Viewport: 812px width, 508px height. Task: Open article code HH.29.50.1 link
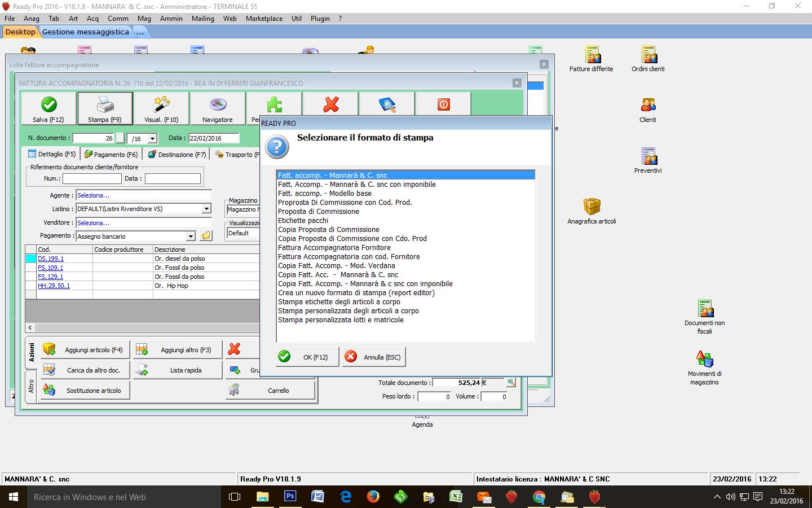coord(54,286)
